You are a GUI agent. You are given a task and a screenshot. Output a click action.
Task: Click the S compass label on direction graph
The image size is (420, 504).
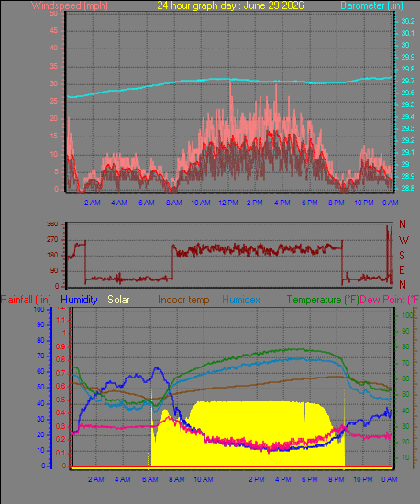[402, 256]
